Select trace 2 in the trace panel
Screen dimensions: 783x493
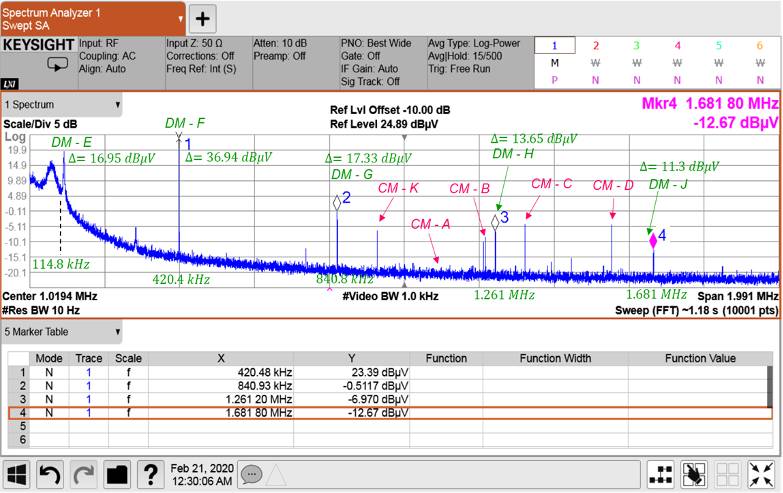click(x=595, y=45)
